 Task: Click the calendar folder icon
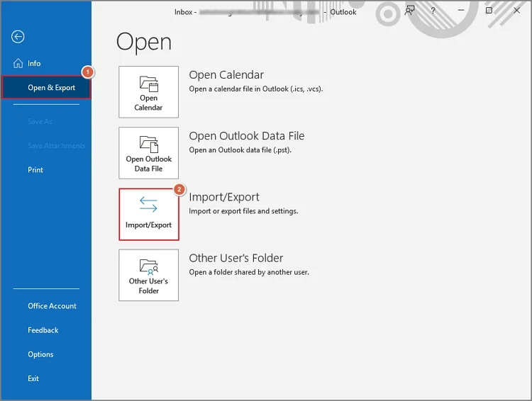(x=149, y=84)
